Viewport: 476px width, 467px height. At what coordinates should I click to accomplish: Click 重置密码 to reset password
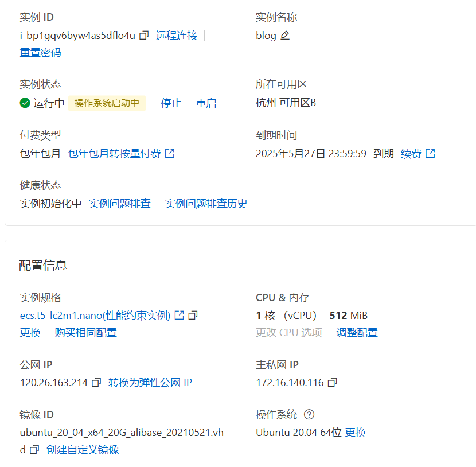40,53
